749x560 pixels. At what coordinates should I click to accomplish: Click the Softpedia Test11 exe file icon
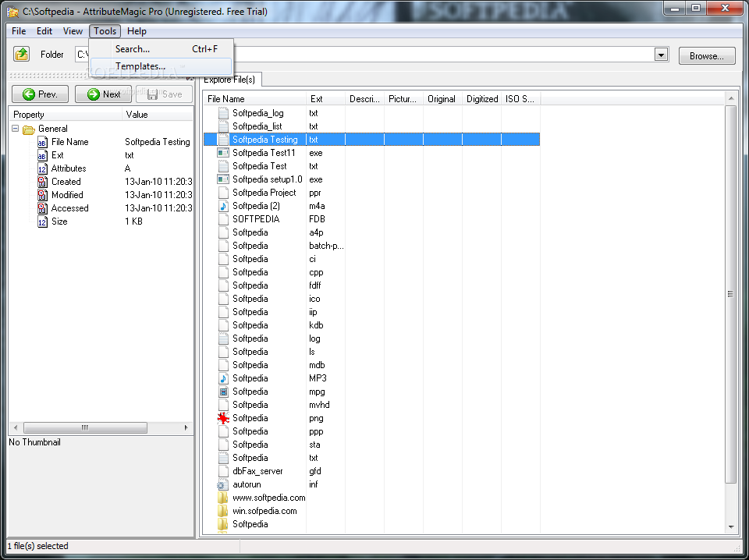[223, 153]
